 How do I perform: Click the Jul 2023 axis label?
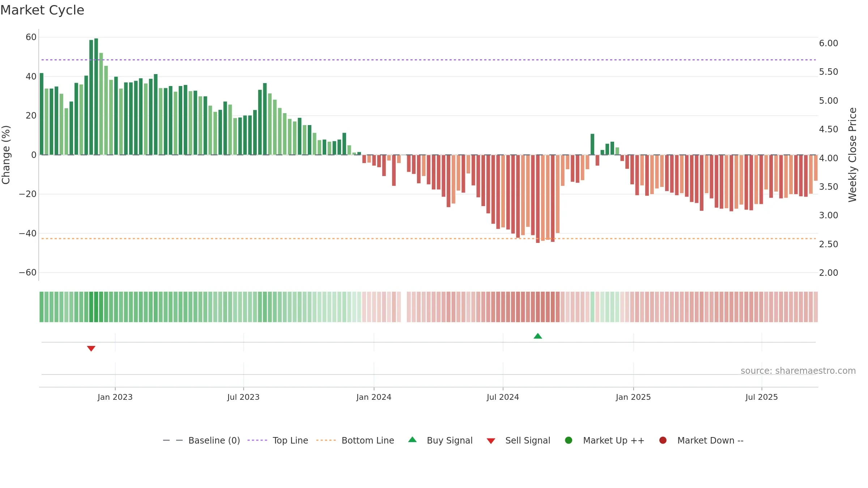(x=243, y=397)
